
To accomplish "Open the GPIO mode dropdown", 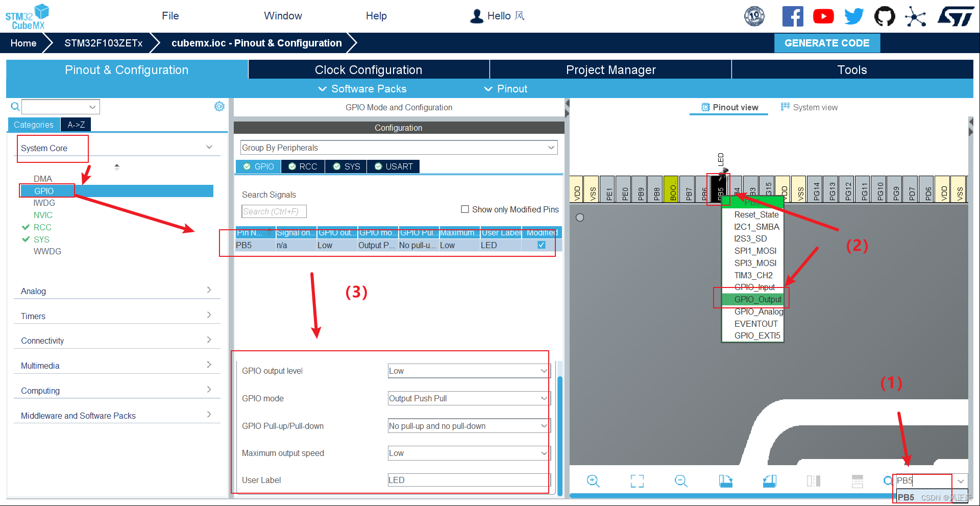I will (468, 398).
